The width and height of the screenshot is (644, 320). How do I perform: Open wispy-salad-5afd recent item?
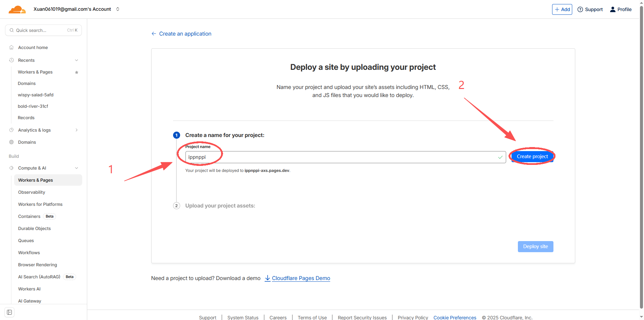[x=36, y=95]
